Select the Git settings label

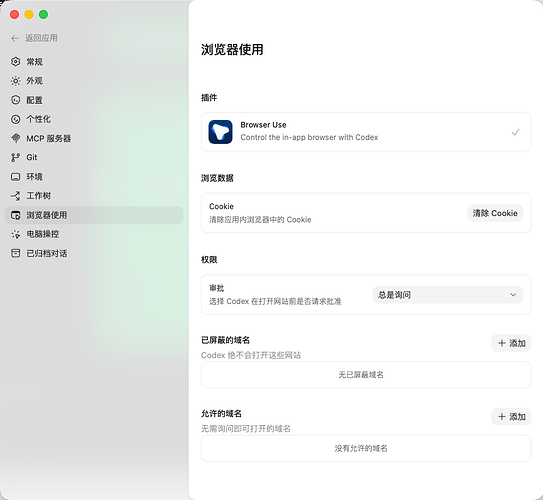pos(32,158)
